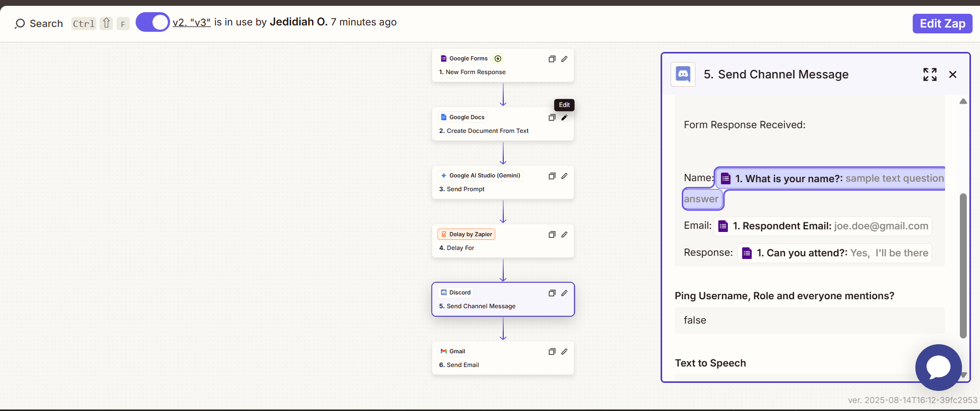The image size is (980, 411).
Task: Edit the New Form Response step
Action: tap(565, 59)
